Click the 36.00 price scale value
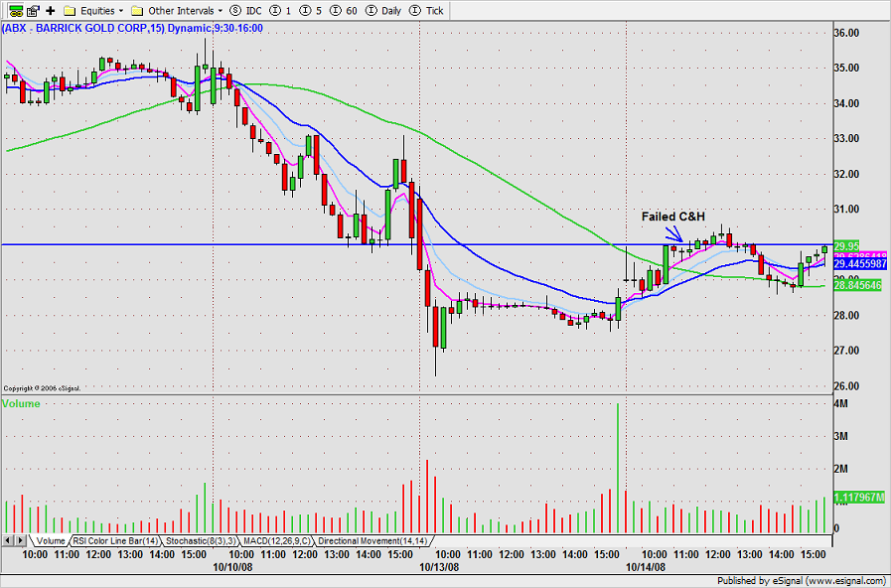The image size is (891, 588). [846, 33]
